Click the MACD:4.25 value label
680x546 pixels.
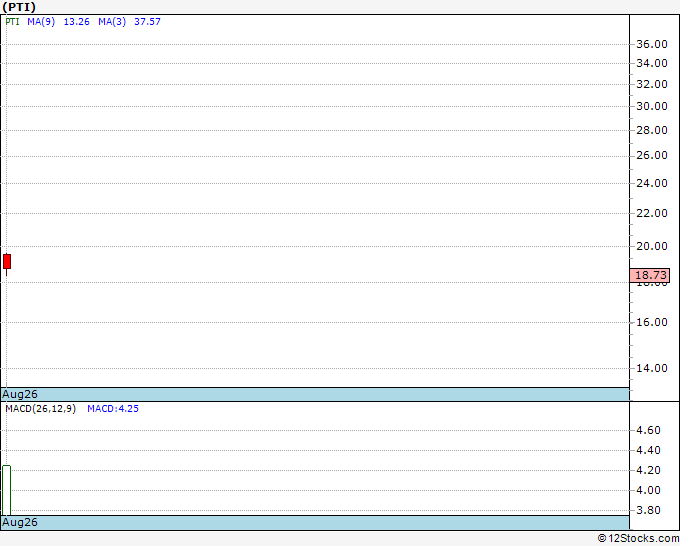[x=113, y=409]
